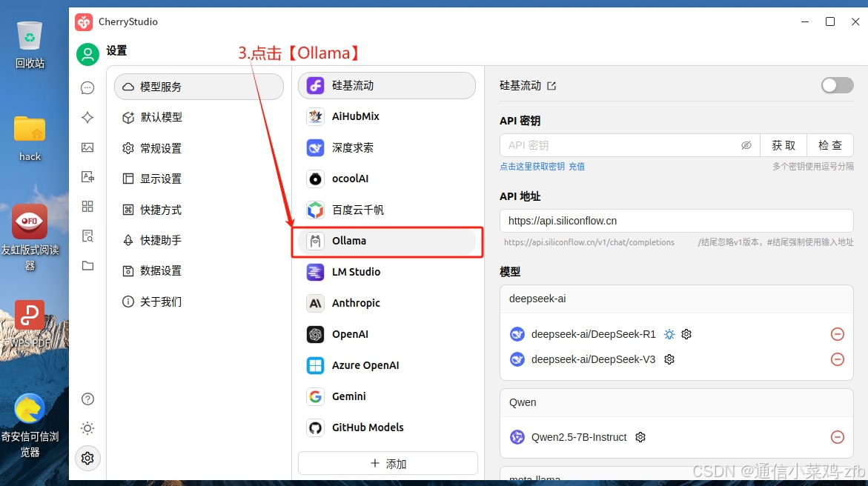This screenshot has width=868, height=486.
Task: Select the 硅基流动 provider
Action: point(386,86)
